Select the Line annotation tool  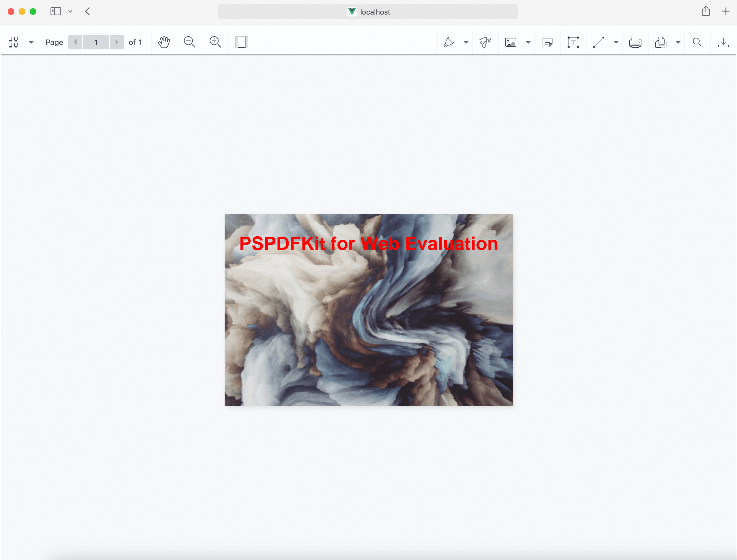[599, 42]
